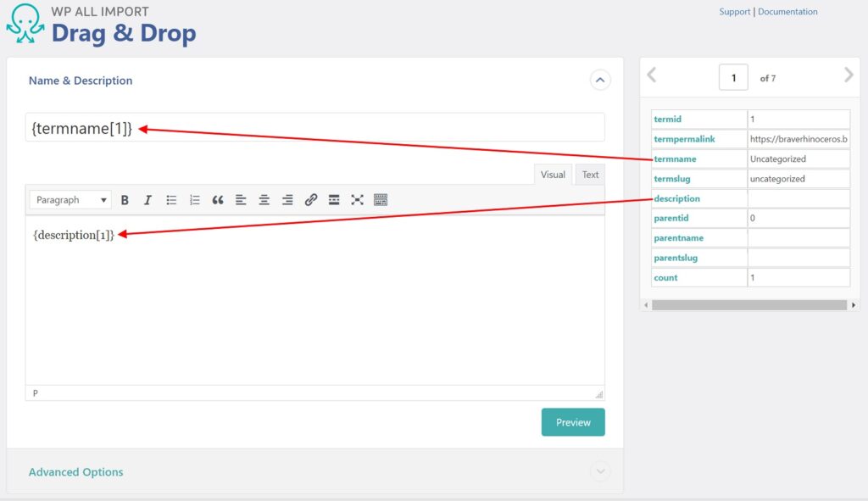Click the parentid value 0
The image size is (868, 501).
[753, 218]
